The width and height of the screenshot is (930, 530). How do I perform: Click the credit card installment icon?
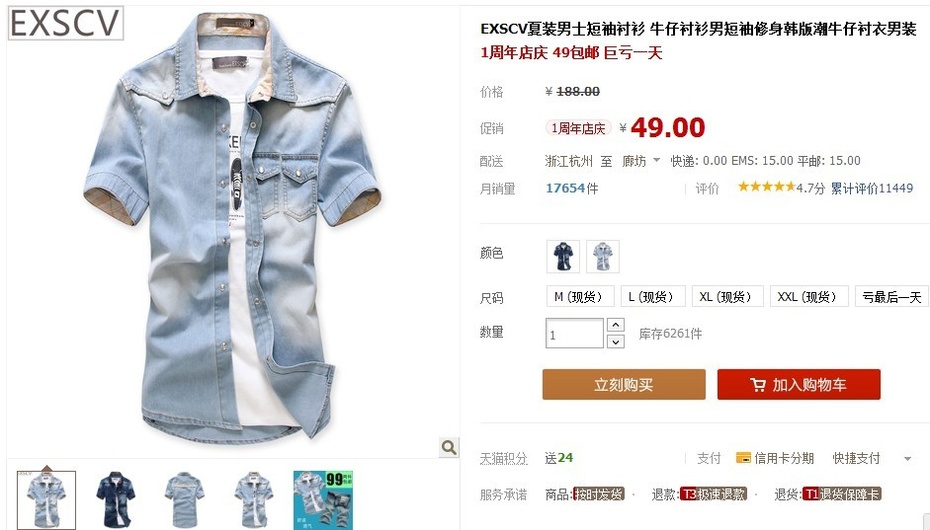[x=743, y=458]
